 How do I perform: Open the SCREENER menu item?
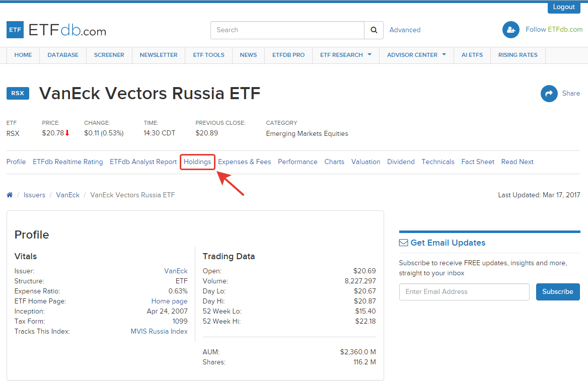click(109, 55)
